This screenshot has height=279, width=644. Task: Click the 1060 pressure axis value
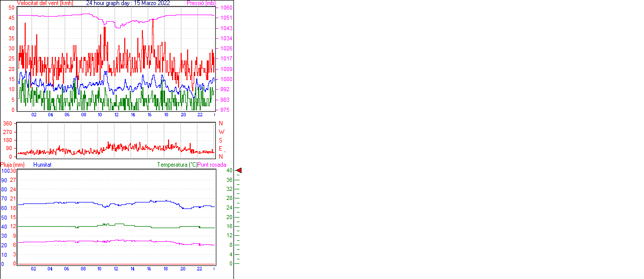(226, 8)
